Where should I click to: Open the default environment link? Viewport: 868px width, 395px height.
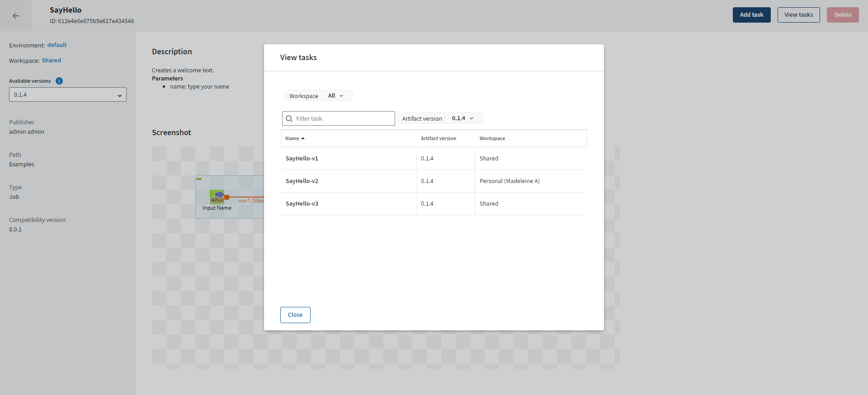(57, 45)
